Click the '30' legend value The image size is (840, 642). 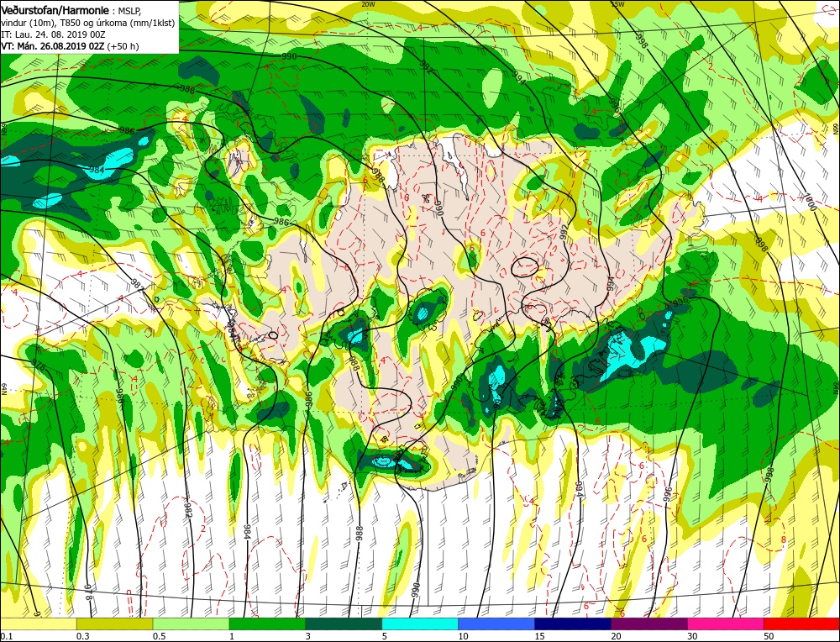693,636
